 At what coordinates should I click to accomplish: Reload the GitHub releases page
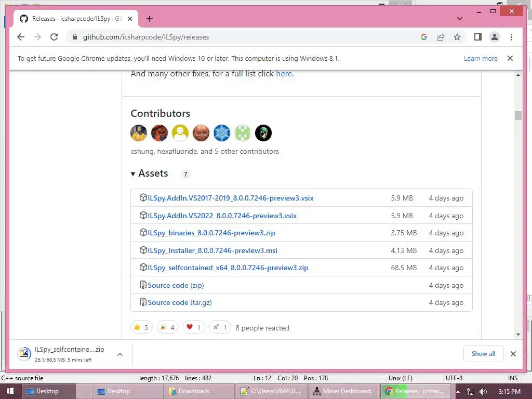point(54,37)
